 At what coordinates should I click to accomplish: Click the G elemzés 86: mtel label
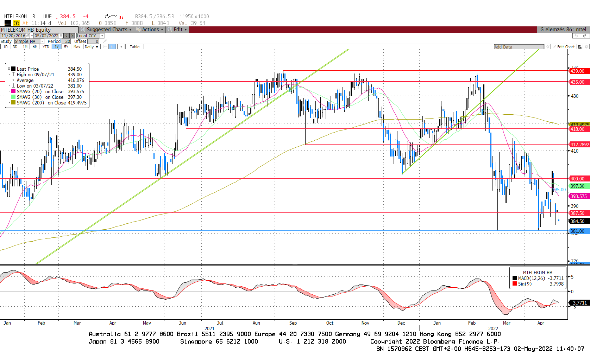563,30
